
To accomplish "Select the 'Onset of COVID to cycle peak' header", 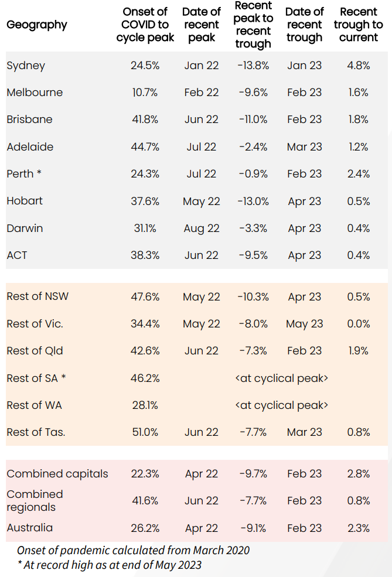I will [x=145, y=25].
